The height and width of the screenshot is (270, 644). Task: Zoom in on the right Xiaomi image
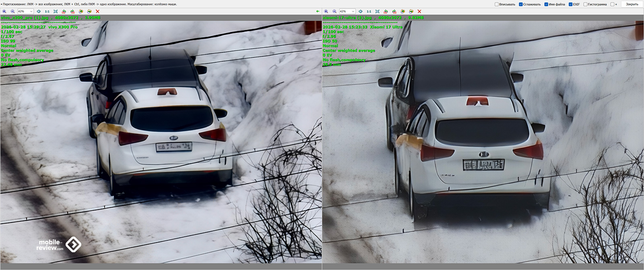[326, 11]
